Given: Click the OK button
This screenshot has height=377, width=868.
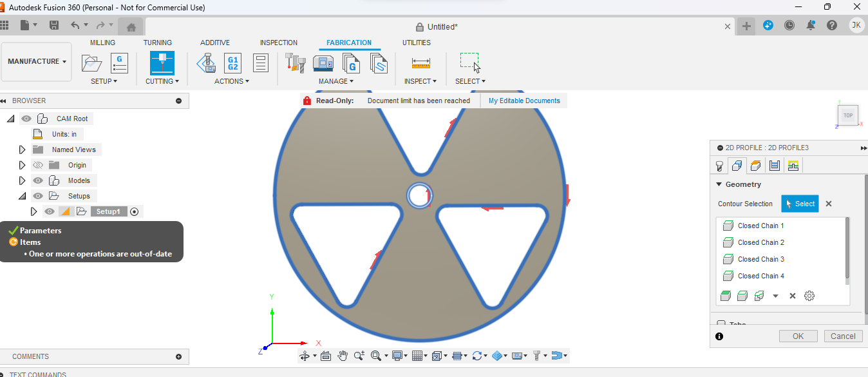Looking at the screenshot, I should pos(798,336).
